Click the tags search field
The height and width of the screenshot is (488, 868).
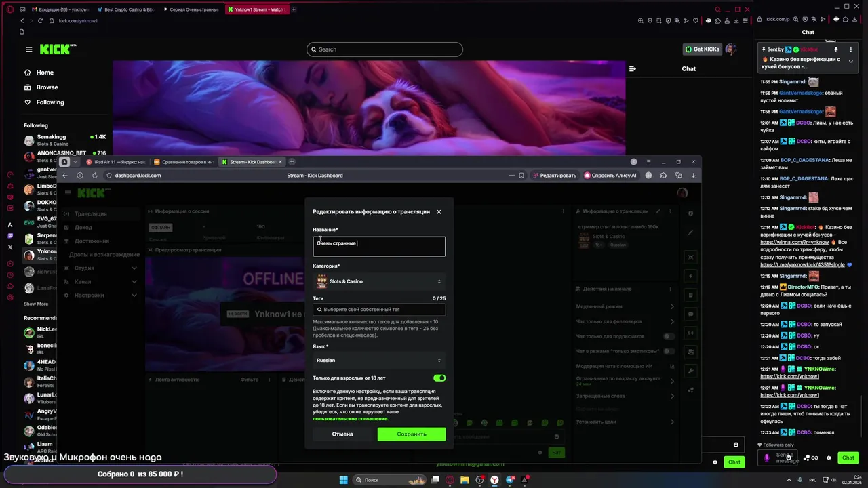(379, 309)
